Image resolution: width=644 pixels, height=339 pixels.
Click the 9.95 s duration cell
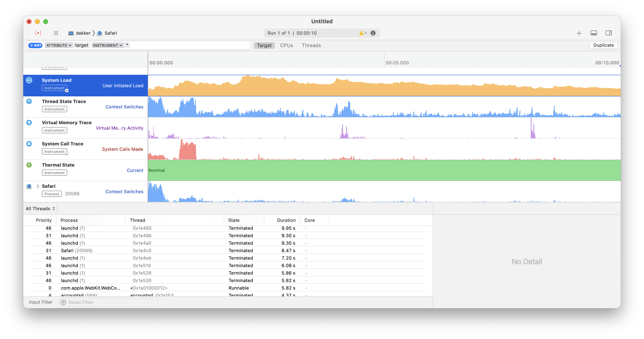click(288, 228)
